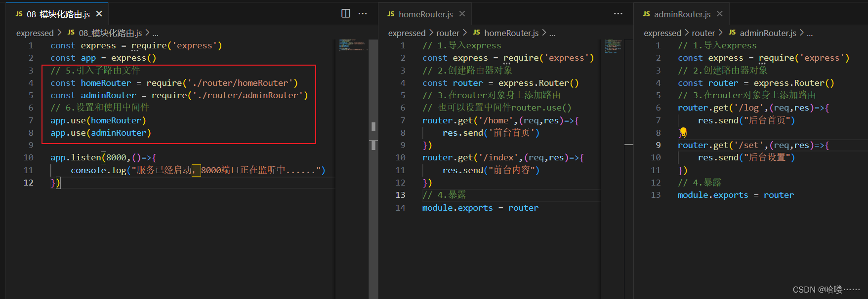Screen dimensions: 868x299
Task: Click breadcrumb ellipsis in homeRouter.js editor
Action: coord(552,34)
